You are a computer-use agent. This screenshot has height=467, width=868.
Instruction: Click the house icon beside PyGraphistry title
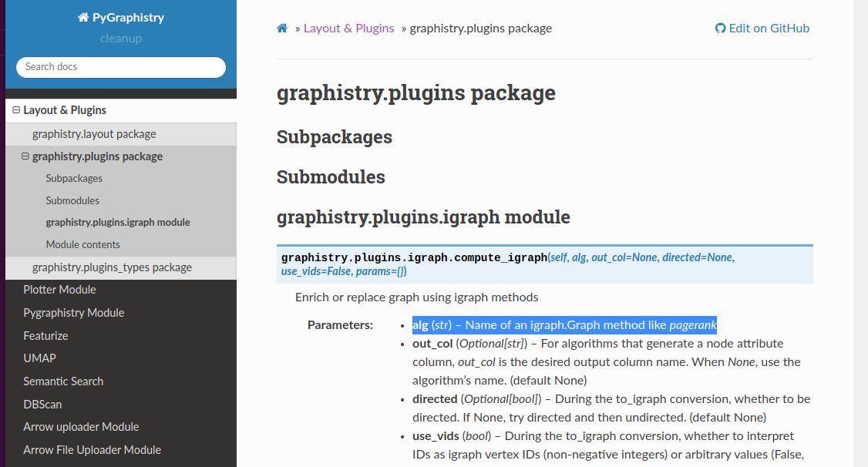coord(83,18)
